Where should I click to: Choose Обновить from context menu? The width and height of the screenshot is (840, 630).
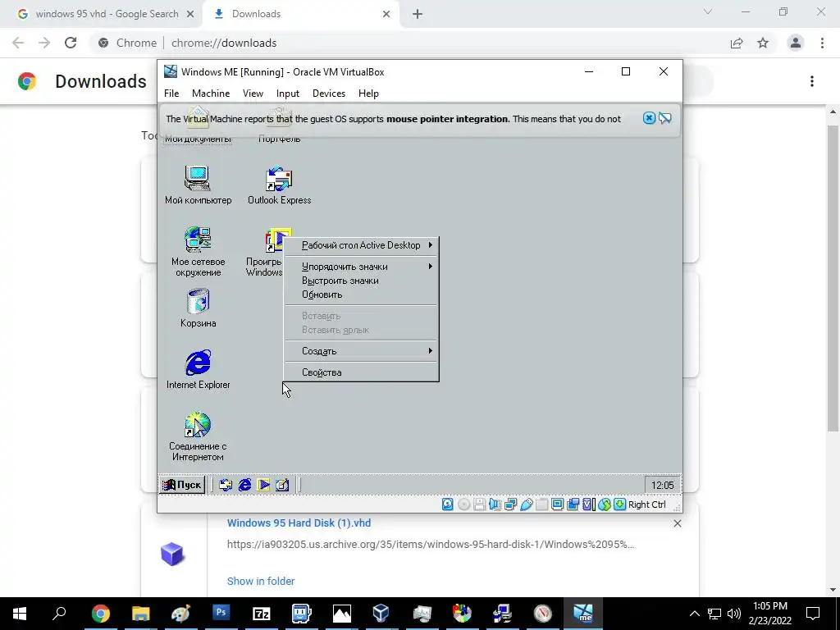click(362, 294)
